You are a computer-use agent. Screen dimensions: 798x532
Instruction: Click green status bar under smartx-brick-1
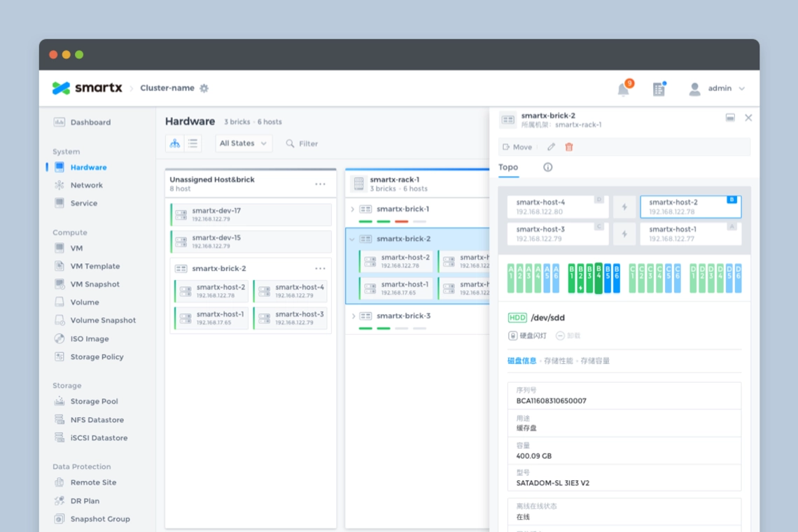[x=365, y=221]
